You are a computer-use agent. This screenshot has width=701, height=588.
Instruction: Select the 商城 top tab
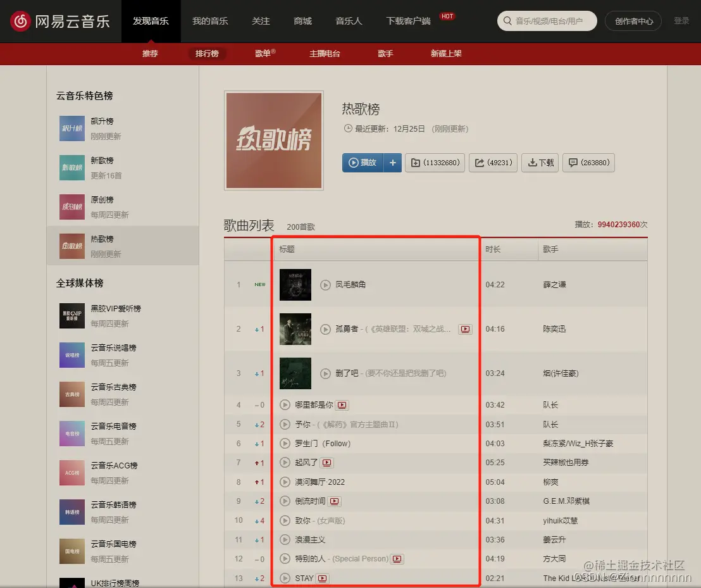tap(302, 21)
